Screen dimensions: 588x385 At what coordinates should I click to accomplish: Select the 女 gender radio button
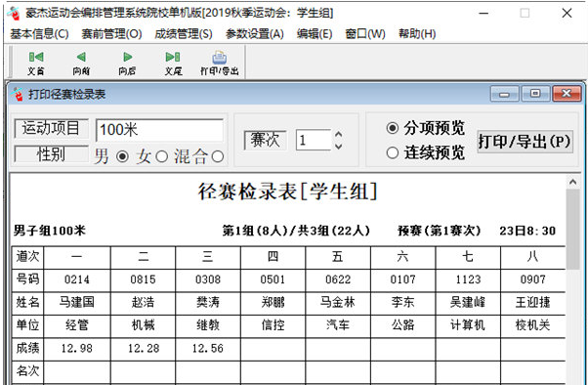pos(161,156)
